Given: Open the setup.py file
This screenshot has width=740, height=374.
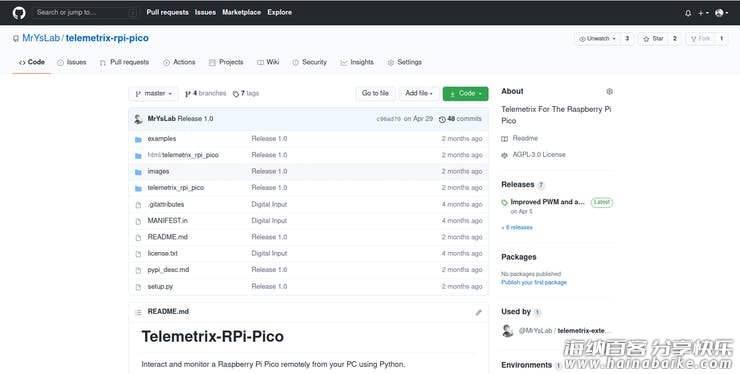Looking at the screenshot, I should (160, 287).
